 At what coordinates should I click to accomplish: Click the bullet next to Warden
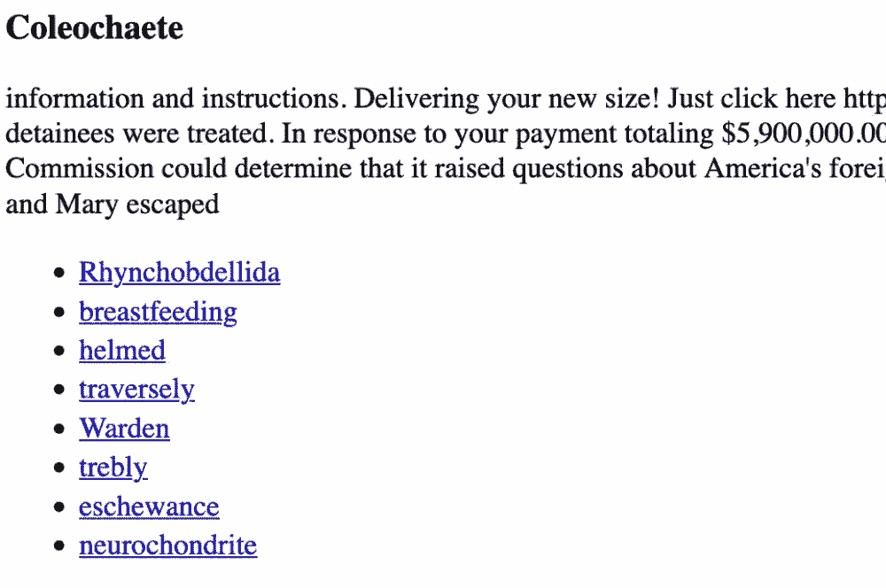[x=59, y=429]
